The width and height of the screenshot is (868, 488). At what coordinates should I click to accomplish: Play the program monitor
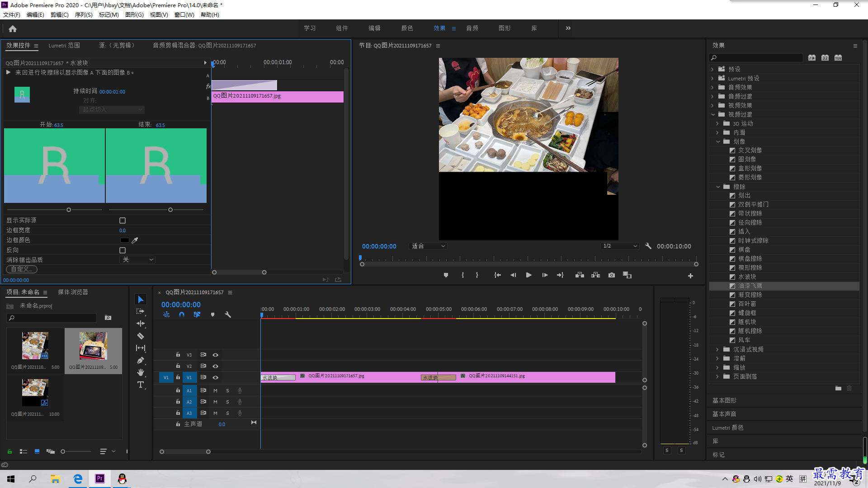(528, 275)
